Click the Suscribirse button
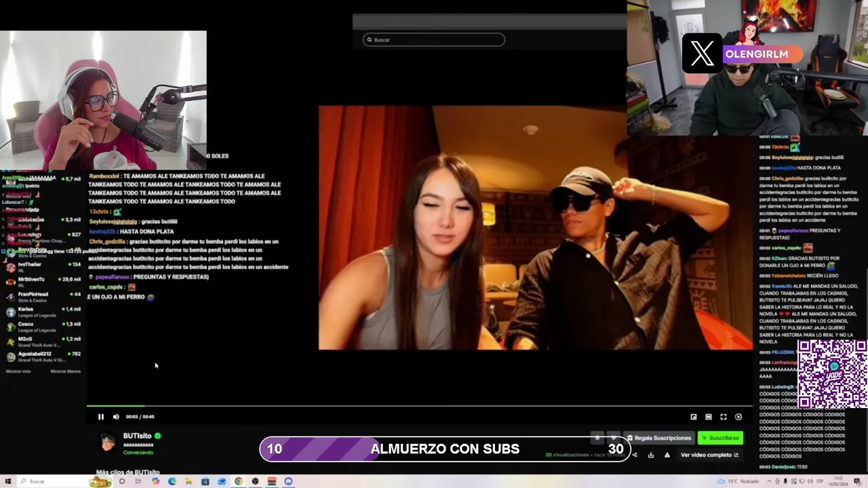This screenshot has height=488, width=868. [720, 438]
